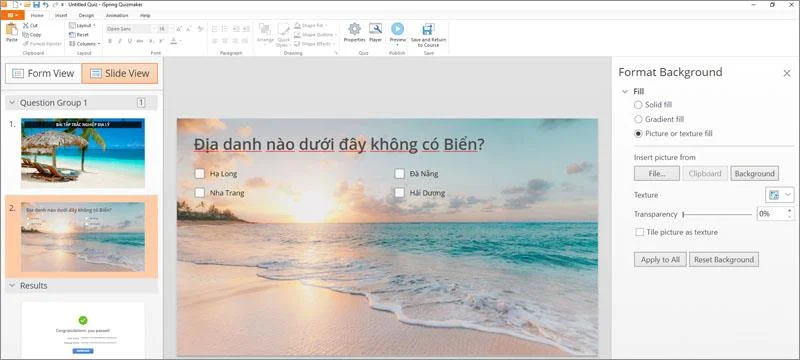Viewport: 800px width, 360px height.
Task: Open the Design ribbon tab
Action: pyautogui.click(x=86, y=15)
